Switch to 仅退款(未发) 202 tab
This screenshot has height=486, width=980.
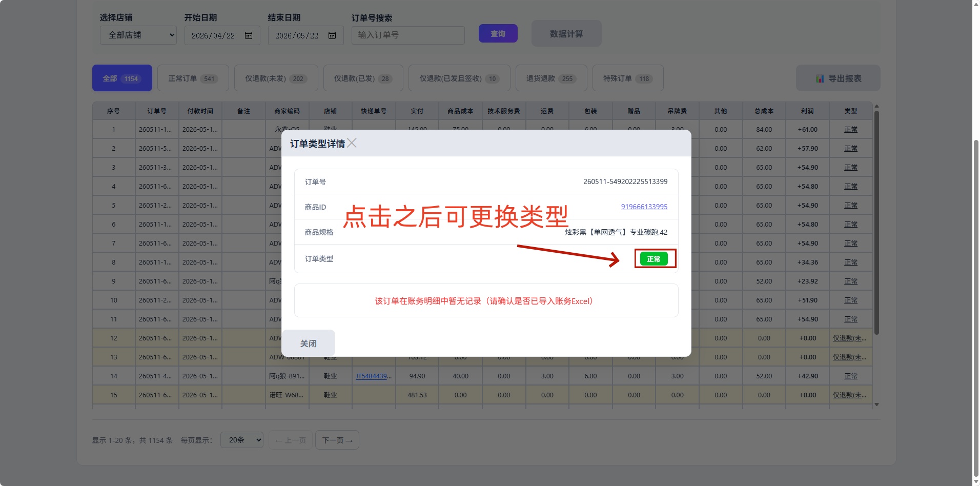(x=276, y=78)
